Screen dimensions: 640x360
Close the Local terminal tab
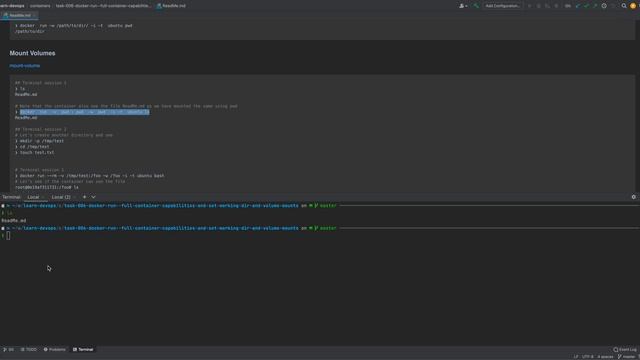click(x=43, y=197)
